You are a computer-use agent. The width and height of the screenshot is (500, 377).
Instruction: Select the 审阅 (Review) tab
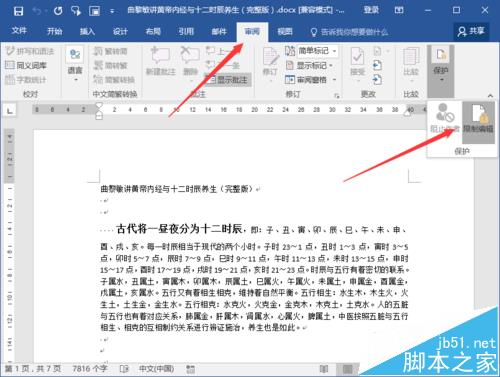click(x=252, y=32)
